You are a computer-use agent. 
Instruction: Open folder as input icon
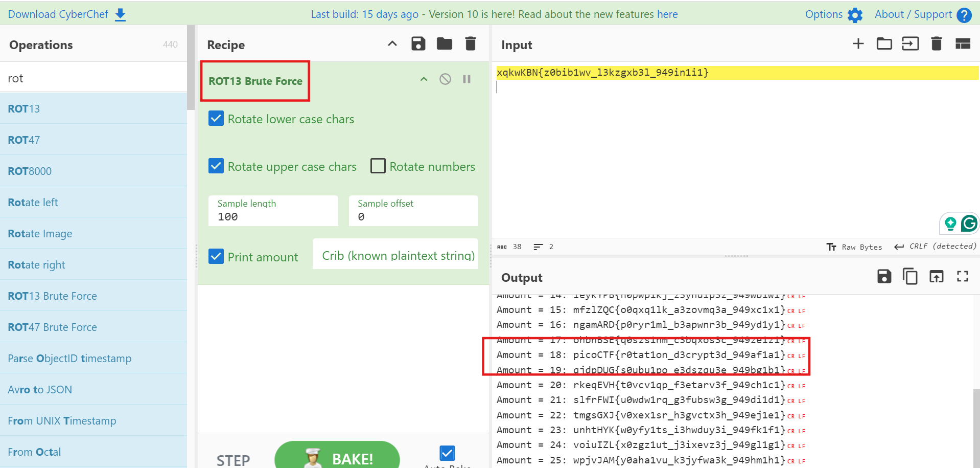[884, 44]
